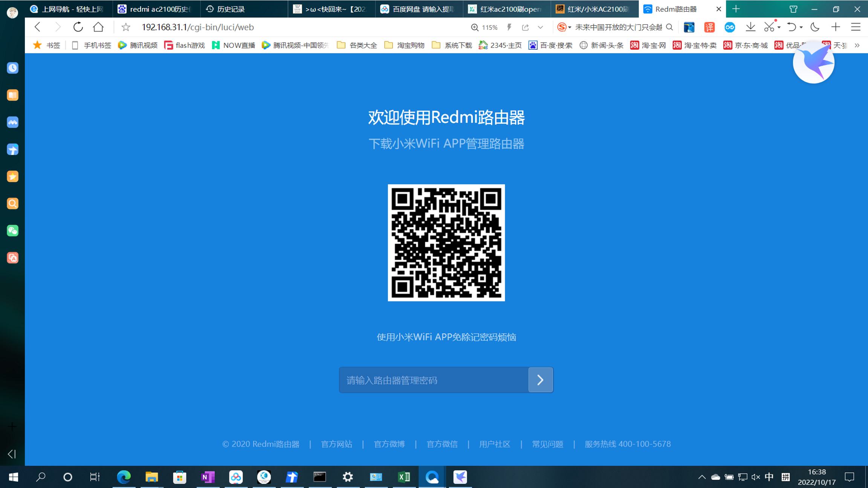The width and height of the screenshot is (868, 488).
Task: Open WeChat icon in left sidebar
Action: pyautogui.click(x=12, y=231)
